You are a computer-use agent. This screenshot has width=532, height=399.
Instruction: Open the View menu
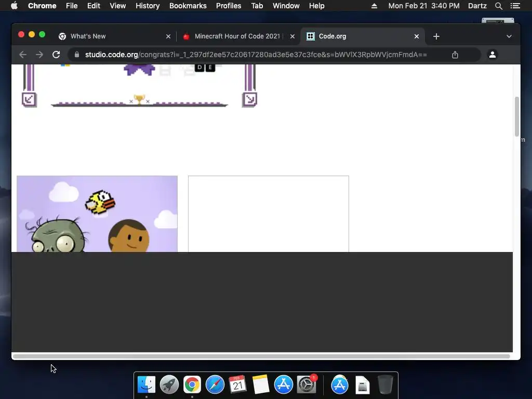click(118, 6)
